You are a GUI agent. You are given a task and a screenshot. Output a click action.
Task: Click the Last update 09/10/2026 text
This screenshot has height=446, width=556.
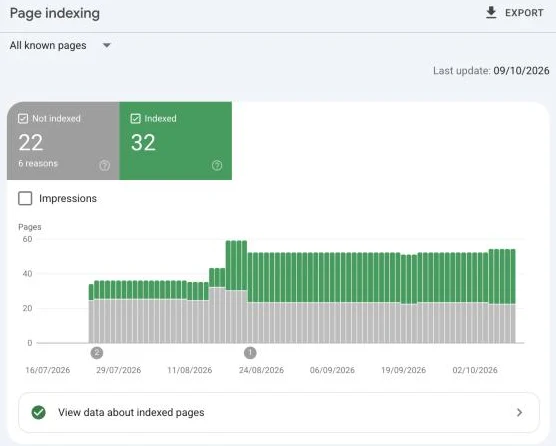click(491, 71)
